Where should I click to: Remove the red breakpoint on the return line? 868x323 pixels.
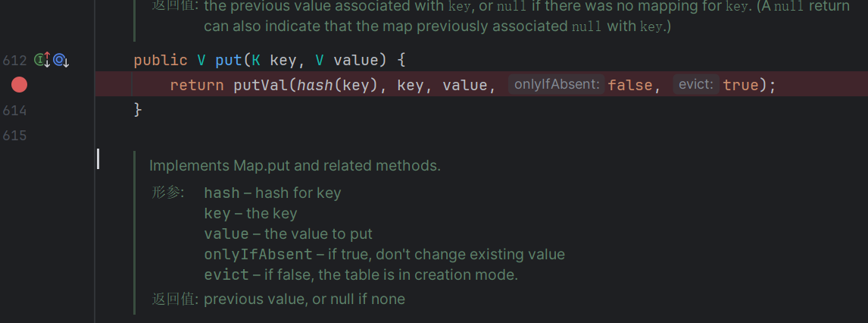click(x=20, y=85)
